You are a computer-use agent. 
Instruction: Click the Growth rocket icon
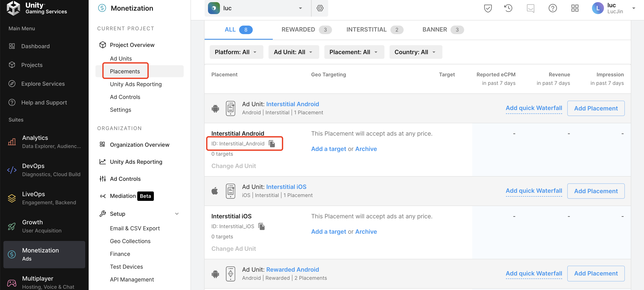(x=12, y=226)
